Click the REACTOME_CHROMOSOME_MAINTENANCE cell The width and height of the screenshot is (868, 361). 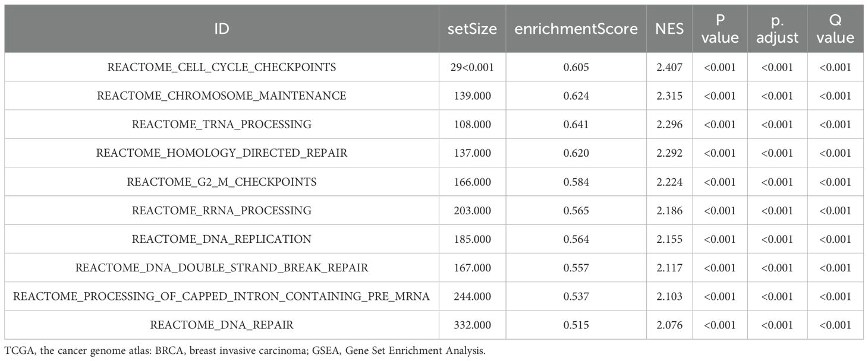point(222,96)
